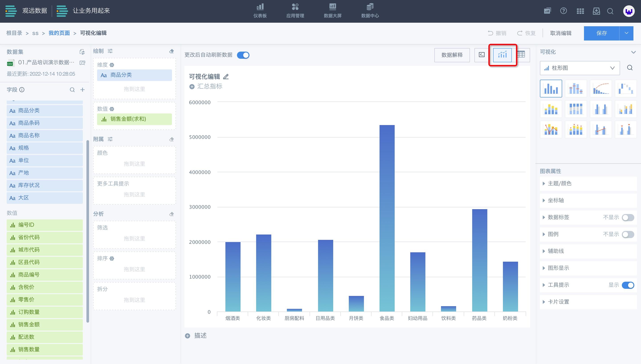Select the stacked column chart thumbnail

click(x=551, y=109)
